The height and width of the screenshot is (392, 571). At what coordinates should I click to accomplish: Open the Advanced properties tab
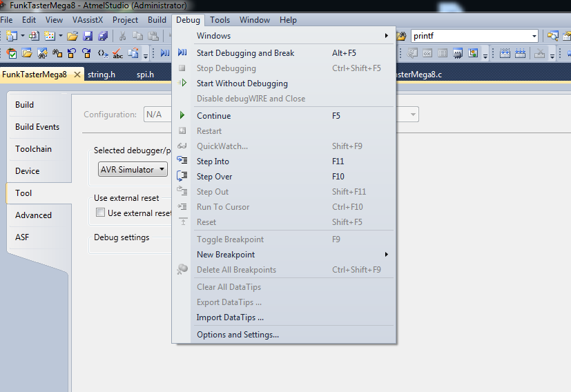(39, 215)
